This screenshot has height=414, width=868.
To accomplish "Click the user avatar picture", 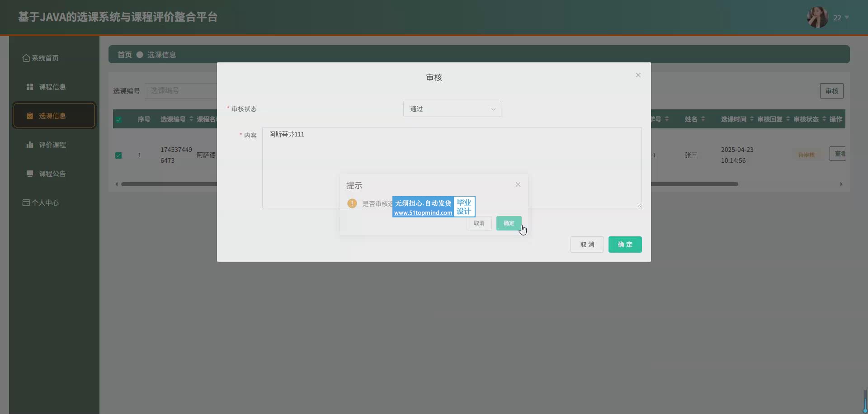I will (x=817, y=18).
